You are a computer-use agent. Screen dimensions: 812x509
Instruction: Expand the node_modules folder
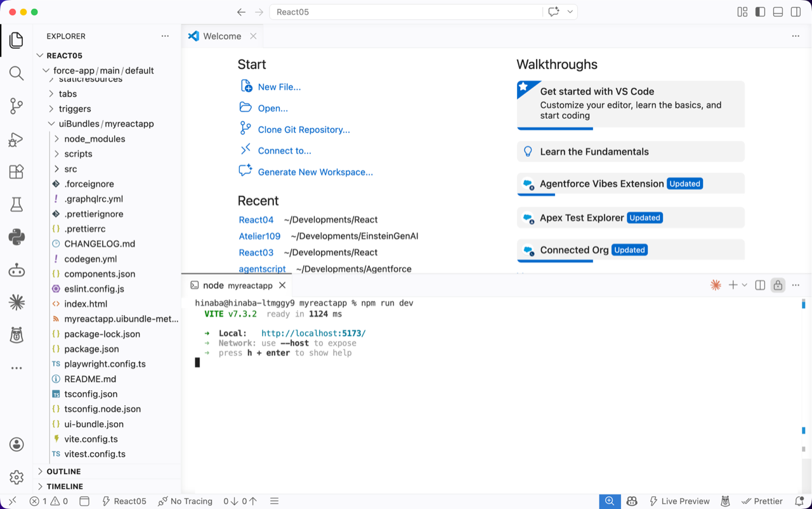coord(95,139)
